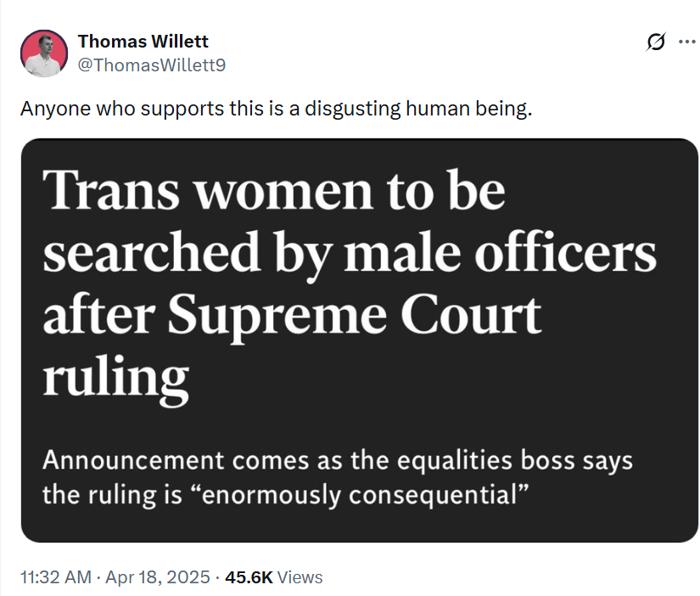Click "after Supreme Court" in the headline
The width and height of the screenshot is (700, 596).
[x=291, y=314]
